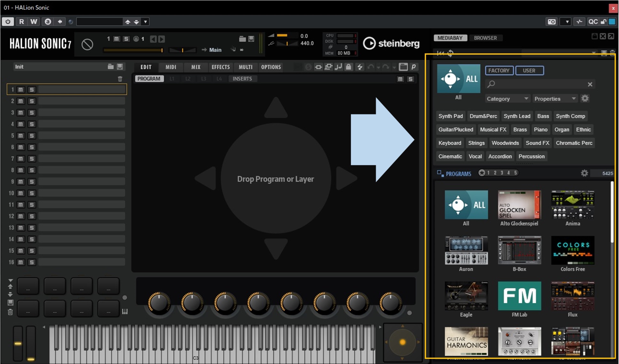Select the Anima library thumbnail

tap(573, 205)
